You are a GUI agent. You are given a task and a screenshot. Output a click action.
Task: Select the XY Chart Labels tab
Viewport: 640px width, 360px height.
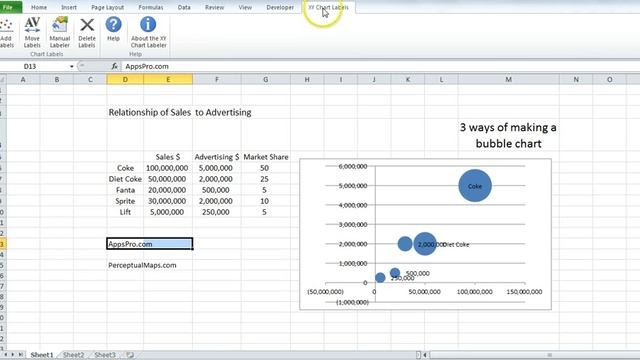pos(329,7)
